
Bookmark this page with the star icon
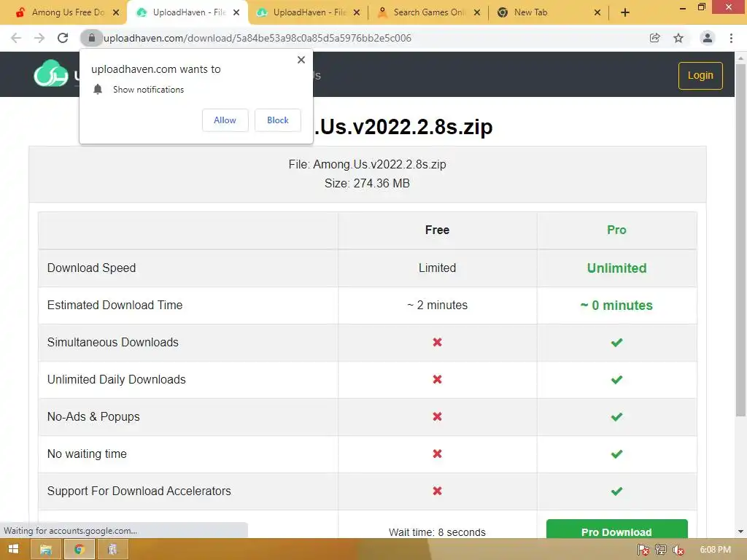tap(678, 38)
